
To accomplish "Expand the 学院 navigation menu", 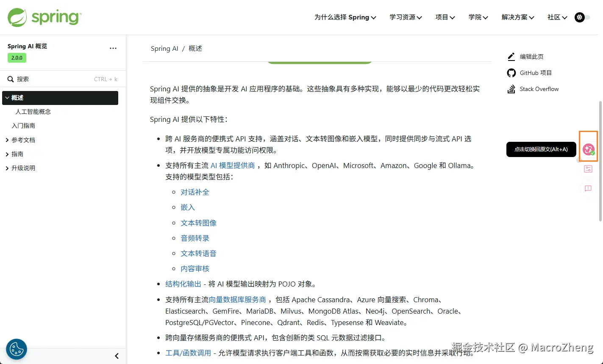I will [x=478, y=17].
